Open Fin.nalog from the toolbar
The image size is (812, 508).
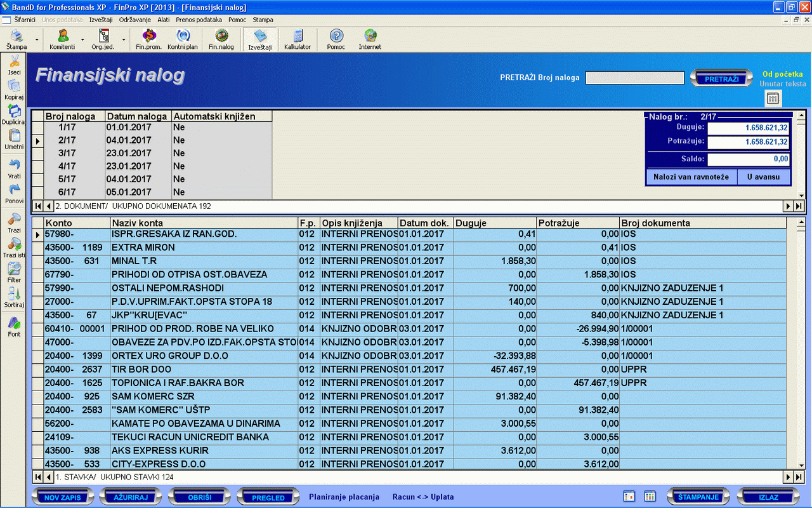[221, 39]
